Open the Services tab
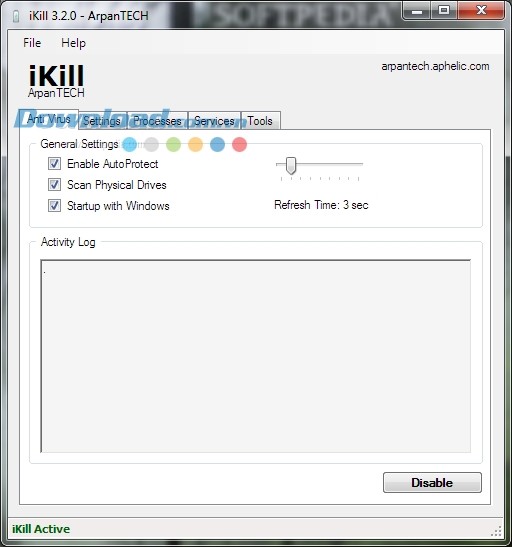The height and width of the screenshot is (547, 512). [214, 121]
